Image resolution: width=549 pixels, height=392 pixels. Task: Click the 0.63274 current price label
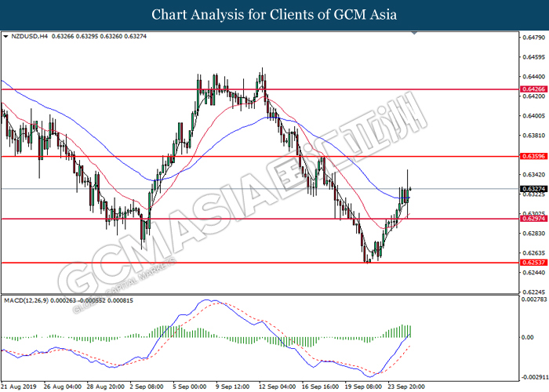[533, 189]
